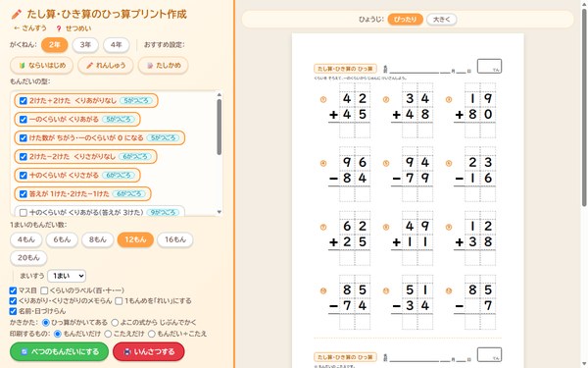Viewport: 588px width, 368px height.
Task: Click the red question mark icon beside せつめい
Action: [59, 28]
